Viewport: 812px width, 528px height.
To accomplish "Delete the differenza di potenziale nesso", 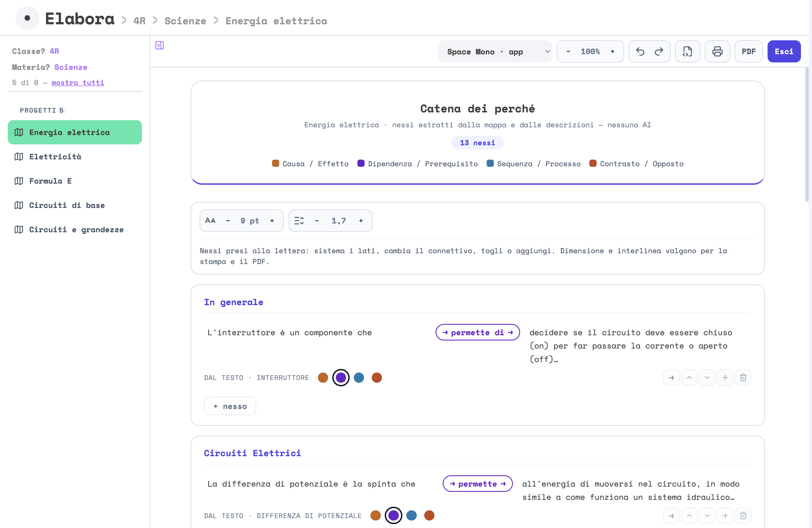I will [743, 515].
